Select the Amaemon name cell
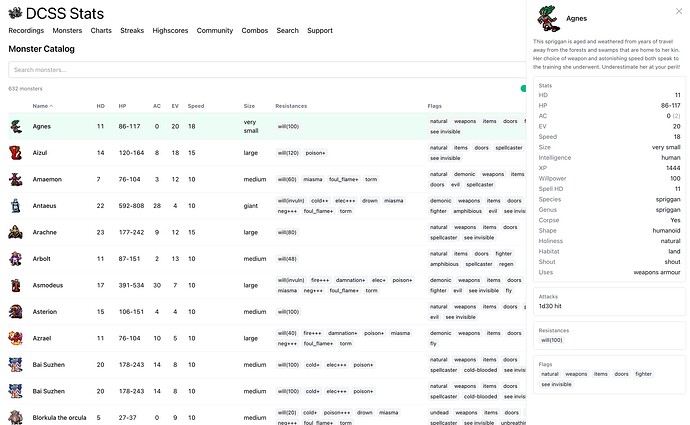690x425 pixels. pos(47,179)
